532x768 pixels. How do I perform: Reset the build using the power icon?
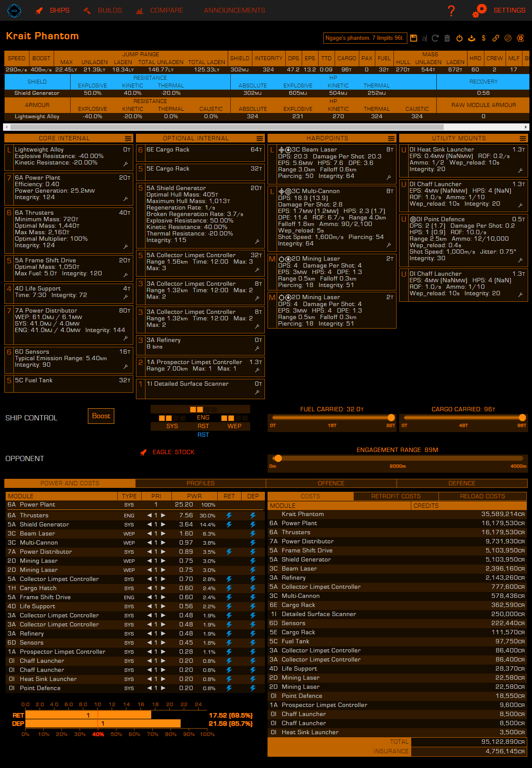pyautogui.click(x=459, y=38)
